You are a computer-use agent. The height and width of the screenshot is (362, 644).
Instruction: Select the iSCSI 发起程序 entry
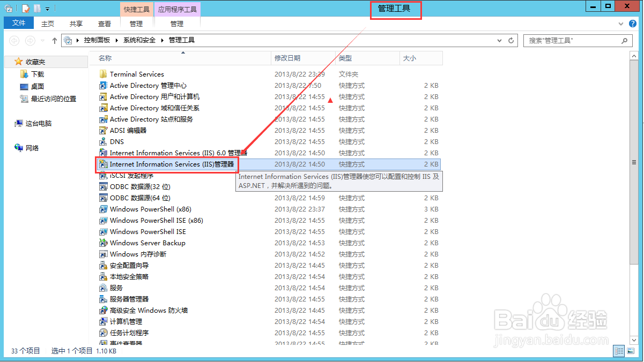pos(131,175)
